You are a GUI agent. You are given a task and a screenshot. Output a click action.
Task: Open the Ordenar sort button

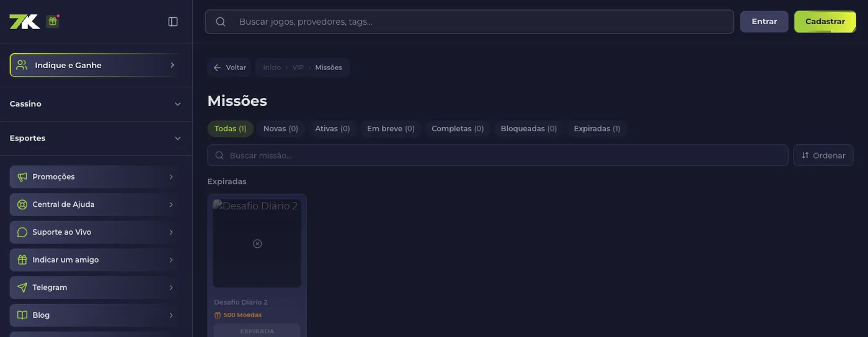(823, 155)
